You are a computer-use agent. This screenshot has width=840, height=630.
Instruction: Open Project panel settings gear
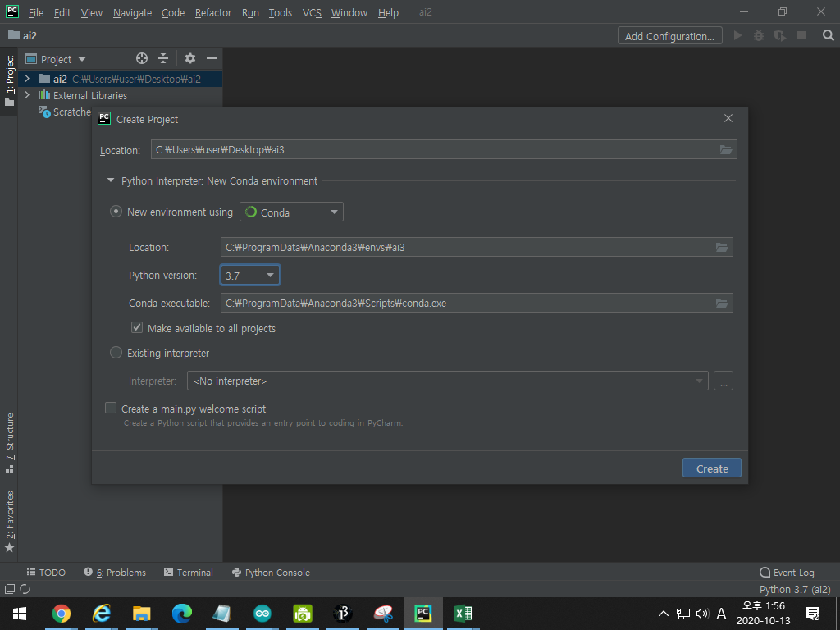click(x=190, y=58)
